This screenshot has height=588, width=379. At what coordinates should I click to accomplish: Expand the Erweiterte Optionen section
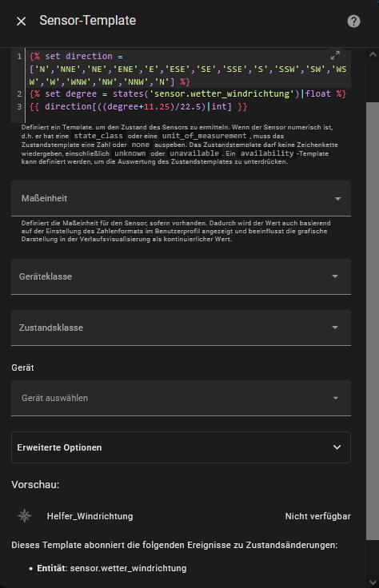pos(182,447)
